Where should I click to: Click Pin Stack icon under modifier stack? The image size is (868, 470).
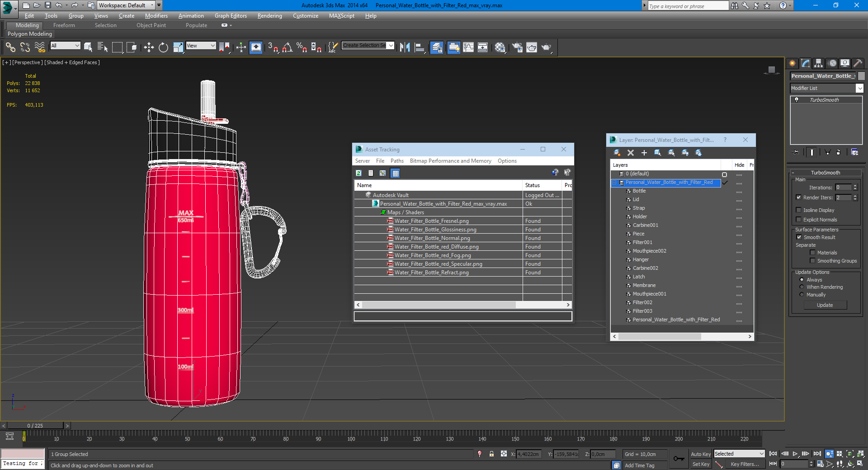pos(796,152)
